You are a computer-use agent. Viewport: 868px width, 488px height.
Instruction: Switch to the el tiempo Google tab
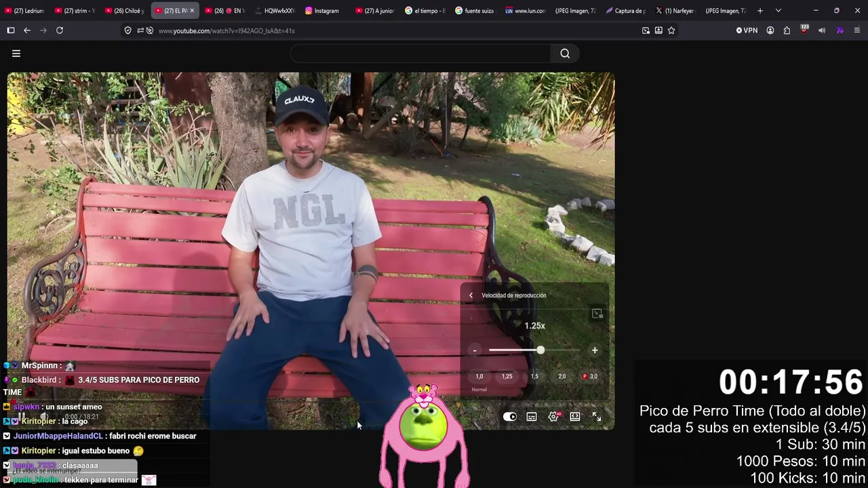click(425, 11)
